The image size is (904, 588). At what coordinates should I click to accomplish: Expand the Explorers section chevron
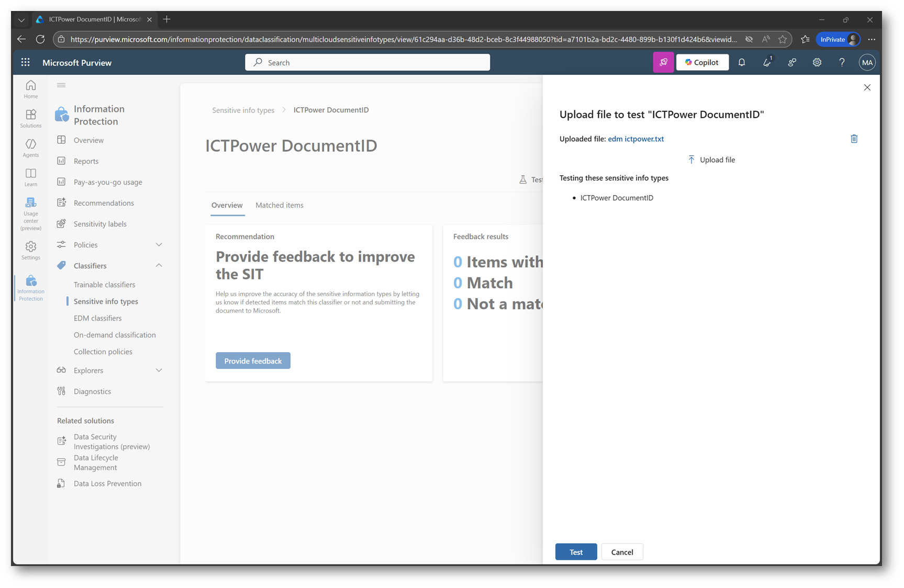(159, 370)
